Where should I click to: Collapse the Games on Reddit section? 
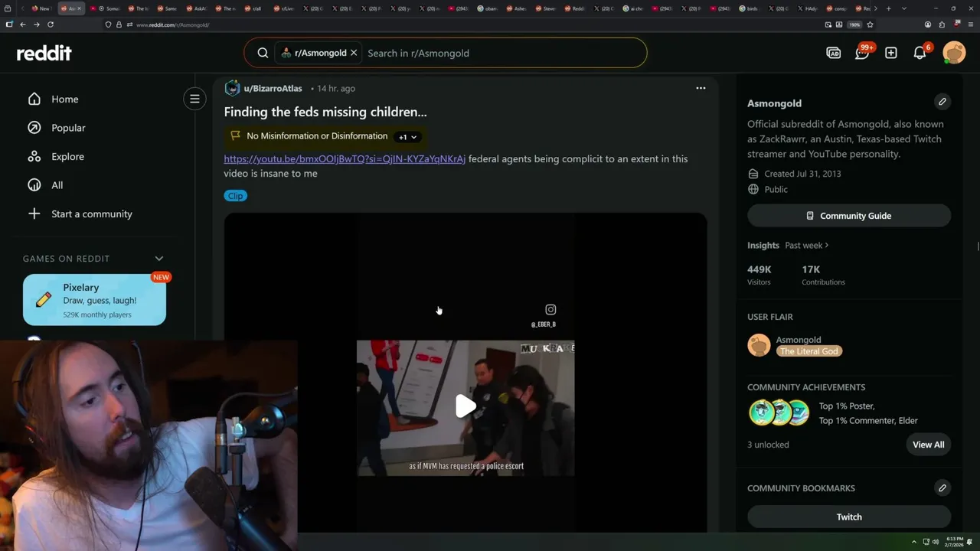point(159,259)
